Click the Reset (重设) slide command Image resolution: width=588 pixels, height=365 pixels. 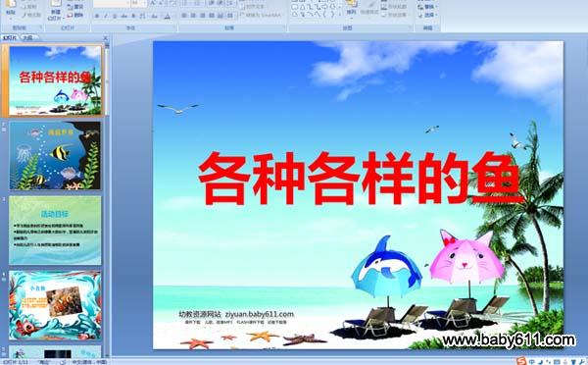[75, 7]
